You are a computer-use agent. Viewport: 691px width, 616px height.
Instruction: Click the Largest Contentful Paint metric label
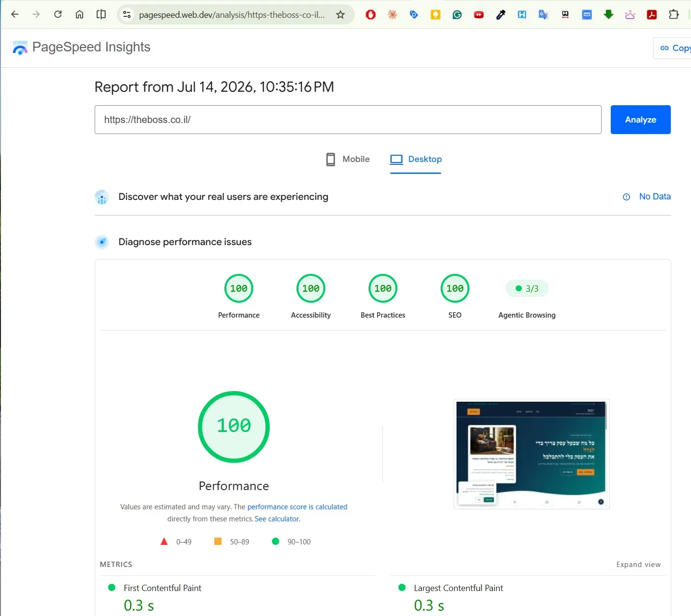pyautogui.click(x=458, y=588)
